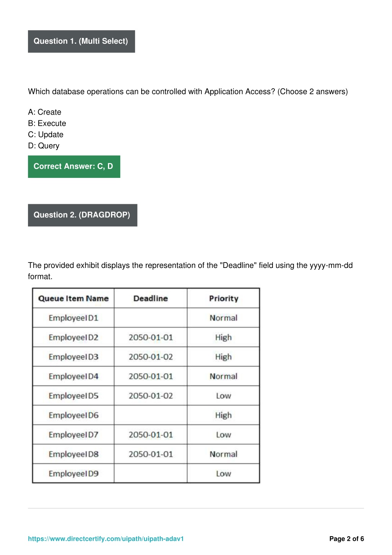Select the Question 1 Multi Select header

pos(82,41)
